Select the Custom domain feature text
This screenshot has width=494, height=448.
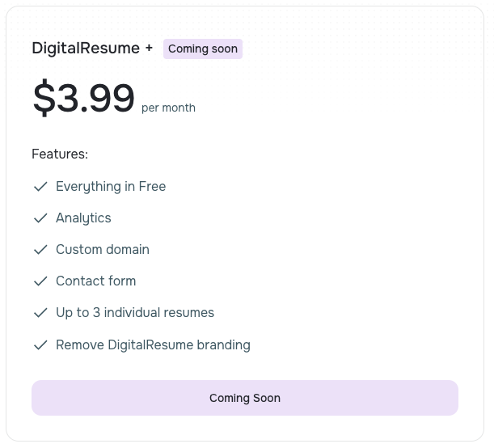click(x=103, y=250)
